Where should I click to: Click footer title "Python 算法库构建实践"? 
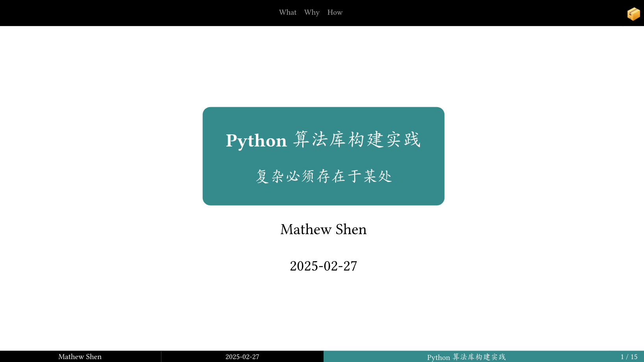466,357
